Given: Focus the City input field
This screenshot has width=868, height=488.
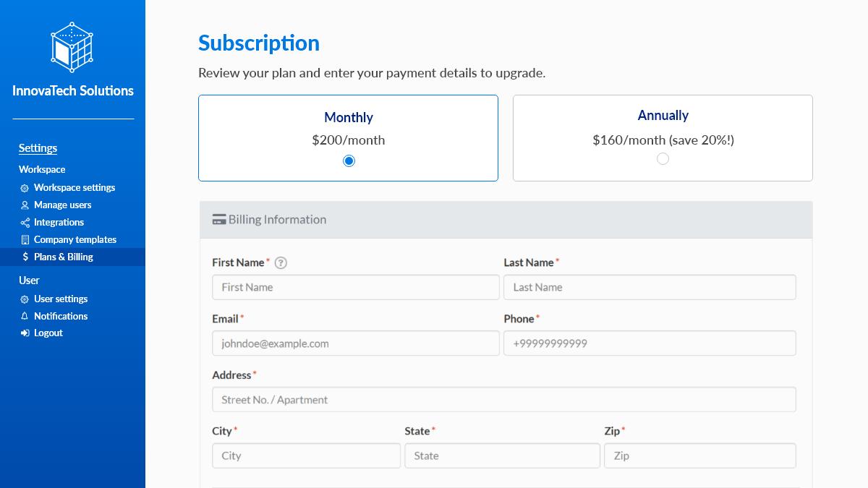Looking at the screenshot, I should (x=306, y=455).
